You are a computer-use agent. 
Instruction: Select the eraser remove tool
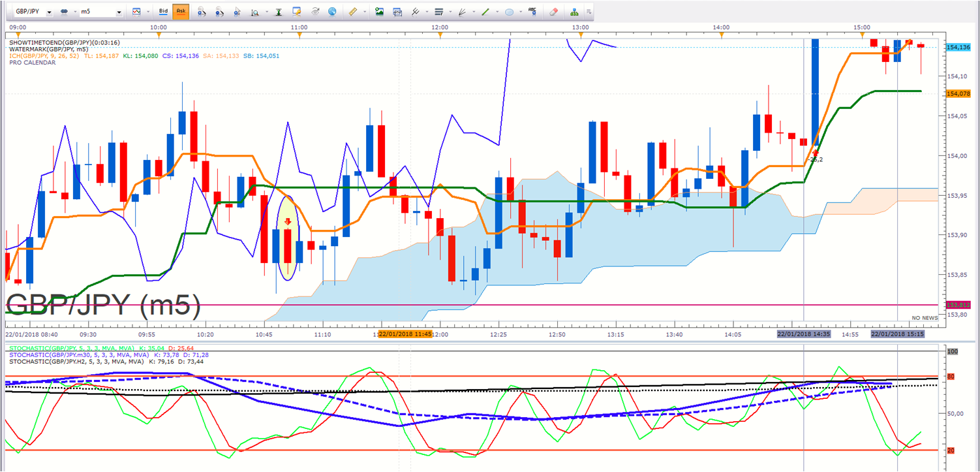point(553,12)
